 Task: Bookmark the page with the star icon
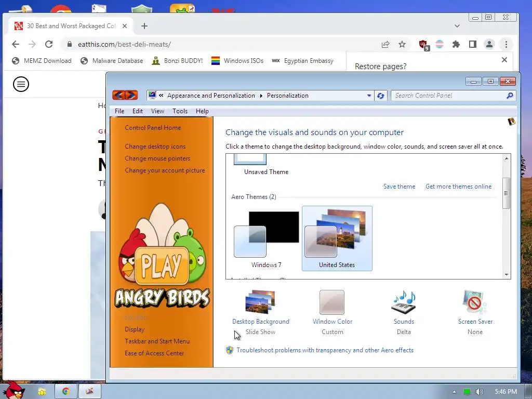point(402,44)
